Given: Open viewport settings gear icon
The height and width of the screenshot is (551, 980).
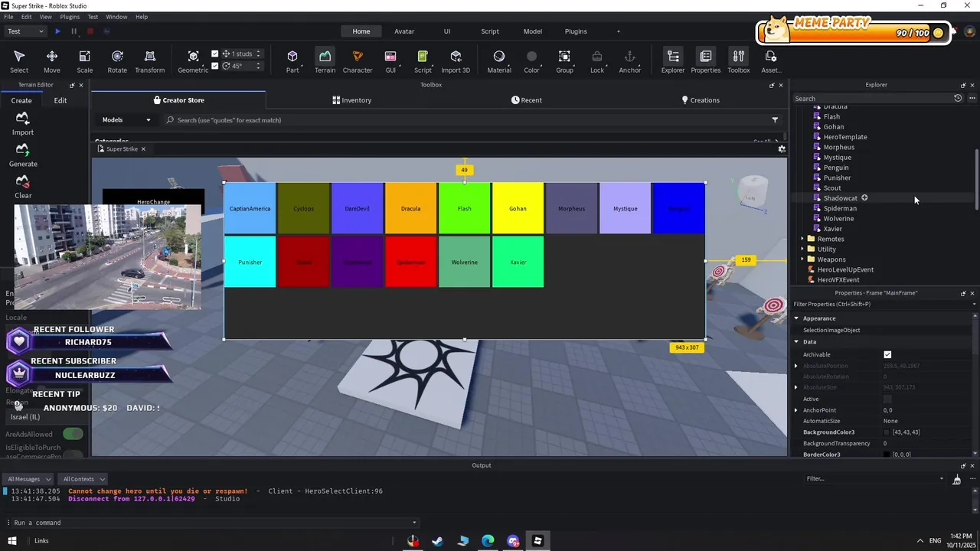Looking at the screenshot, I should 782,149.
